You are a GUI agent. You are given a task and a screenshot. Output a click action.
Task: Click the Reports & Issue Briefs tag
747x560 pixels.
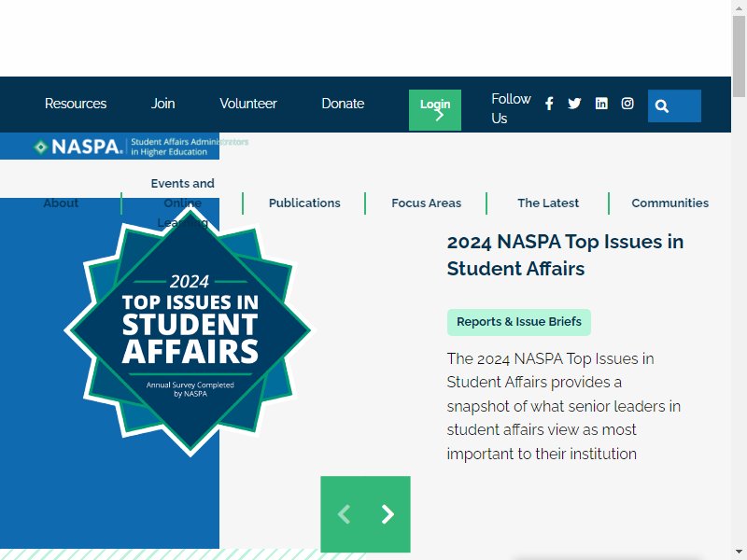coord(519,322)
